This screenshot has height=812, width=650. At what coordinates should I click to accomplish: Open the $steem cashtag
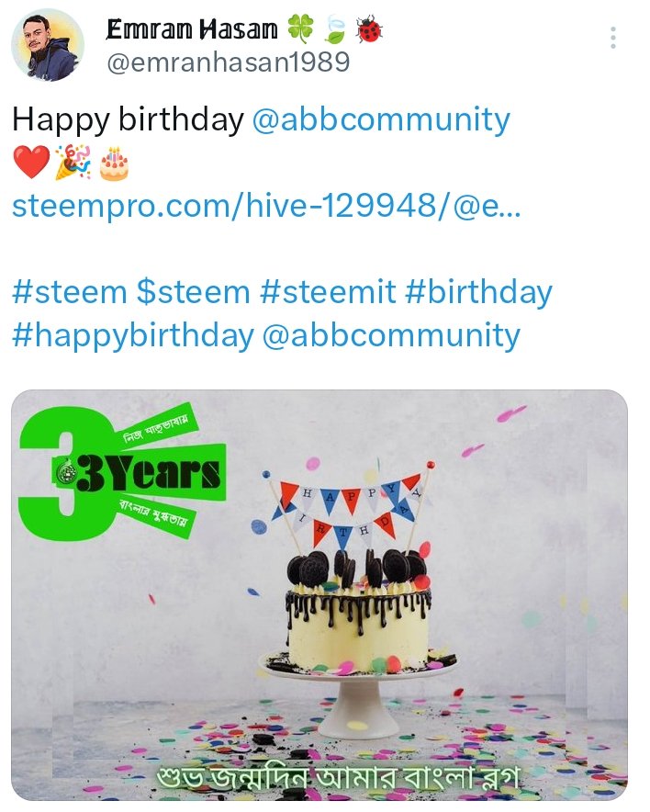(194, 292)
